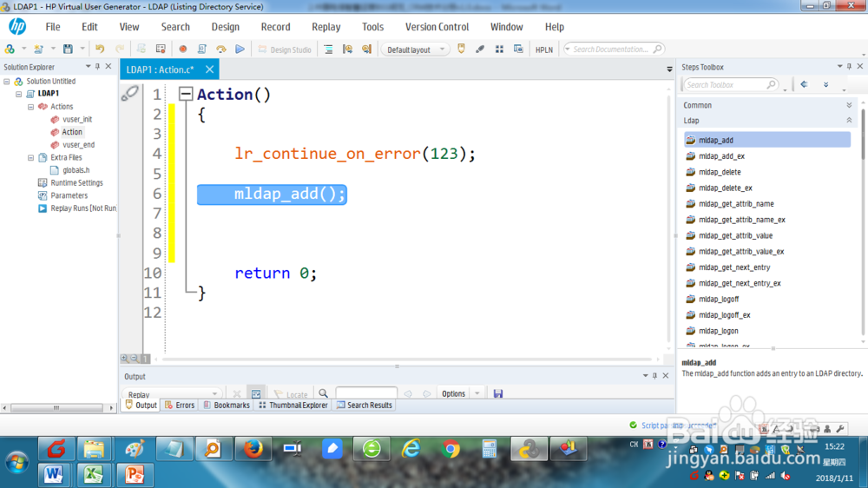868x488 pixels.
Task: Open the Version Control menu
Action: (x=437, y=27)
